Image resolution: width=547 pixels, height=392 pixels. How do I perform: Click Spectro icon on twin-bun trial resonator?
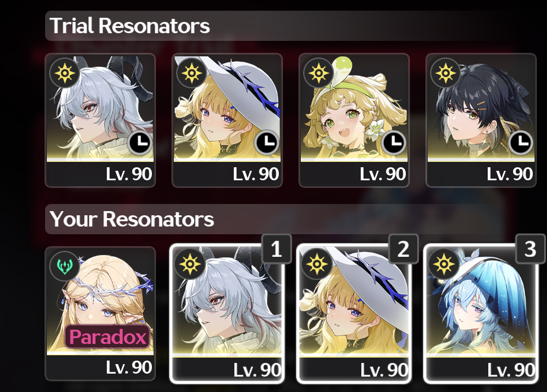coord(319,73)
